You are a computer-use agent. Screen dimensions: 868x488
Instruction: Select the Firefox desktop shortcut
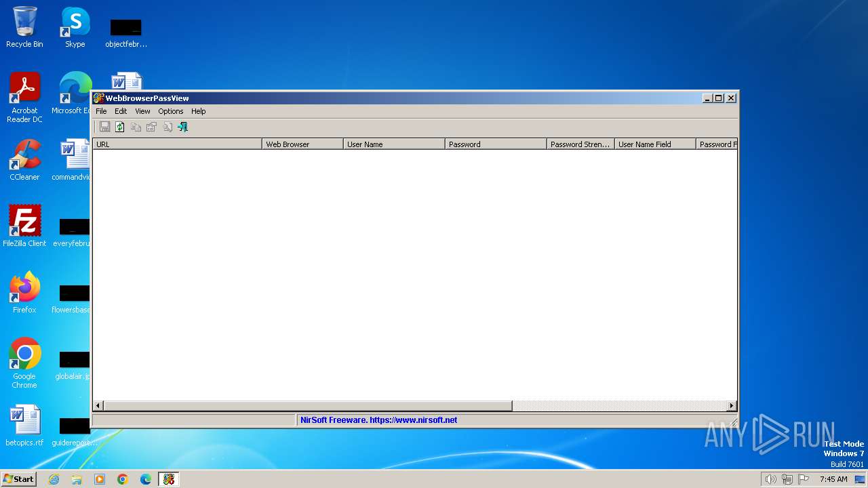[24, 292]
